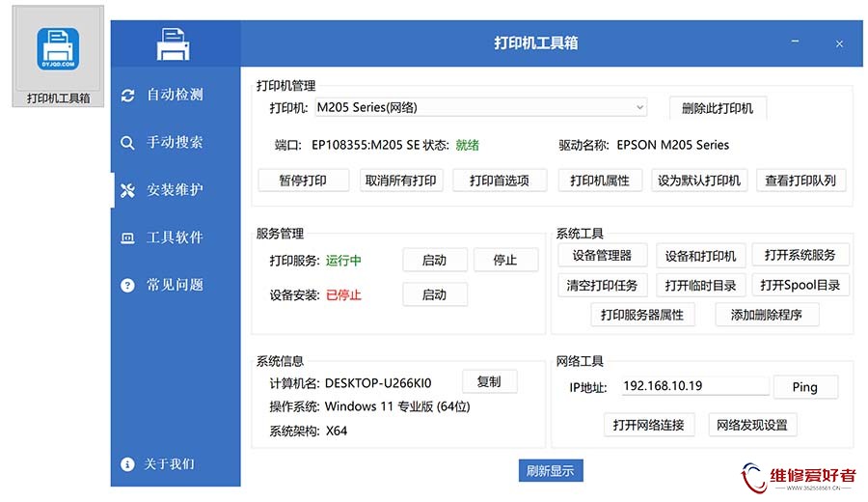Open 设备管理器 from system tools
Viewport: 868px width, 502px height.
pyautogui.click(x=602, y=255)
